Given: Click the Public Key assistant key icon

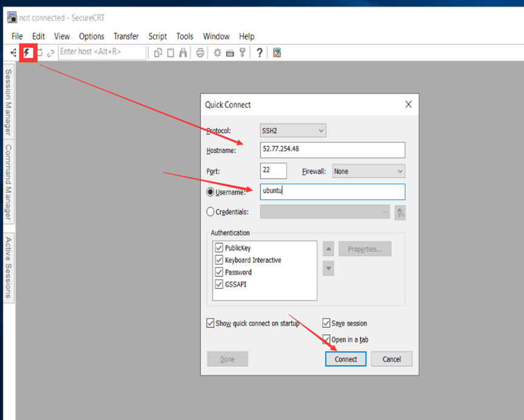Looking at the screenshot, I should pos(242,53).
